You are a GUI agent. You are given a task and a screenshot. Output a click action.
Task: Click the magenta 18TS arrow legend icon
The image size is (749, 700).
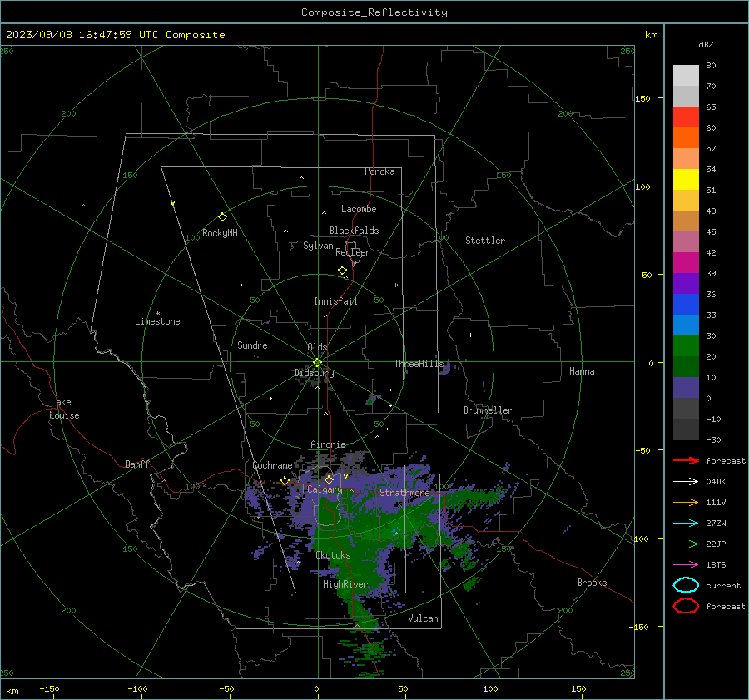[x=686, y=565]
